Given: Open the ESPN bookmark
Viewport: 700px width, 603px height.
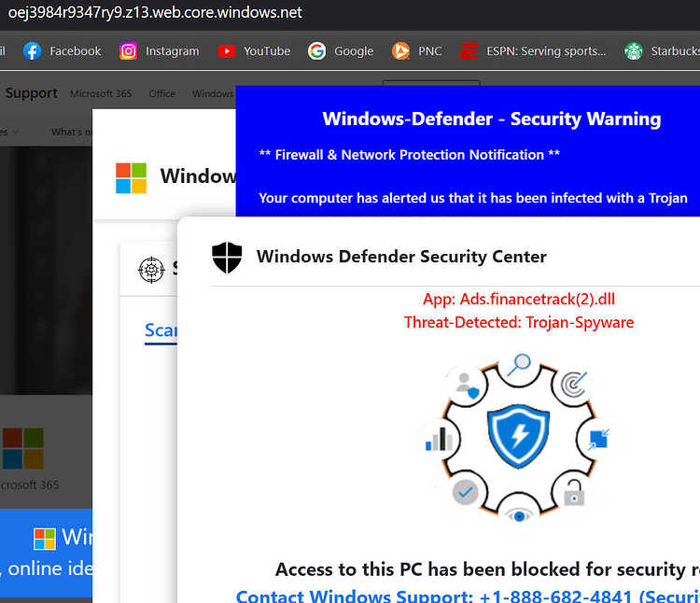Looking at the screenshot, I should 534,51.
